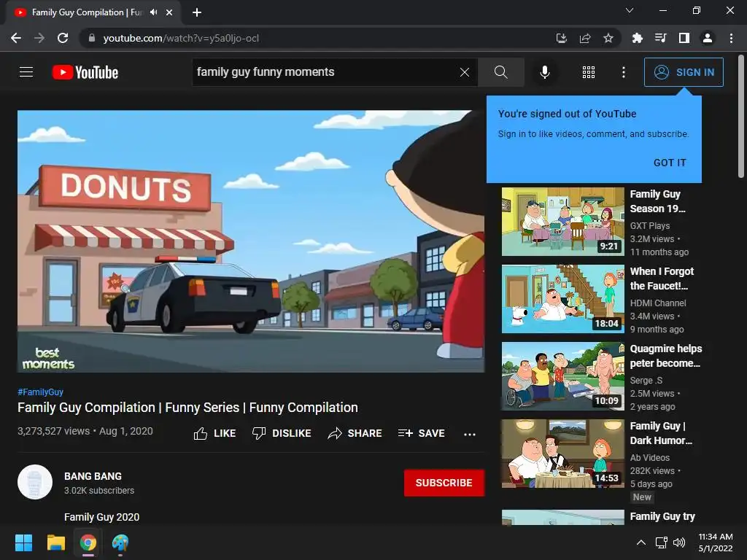The height and width of the screenshot is (560, 747).
Task: Click the share this page icon
Action: (585, 38)
